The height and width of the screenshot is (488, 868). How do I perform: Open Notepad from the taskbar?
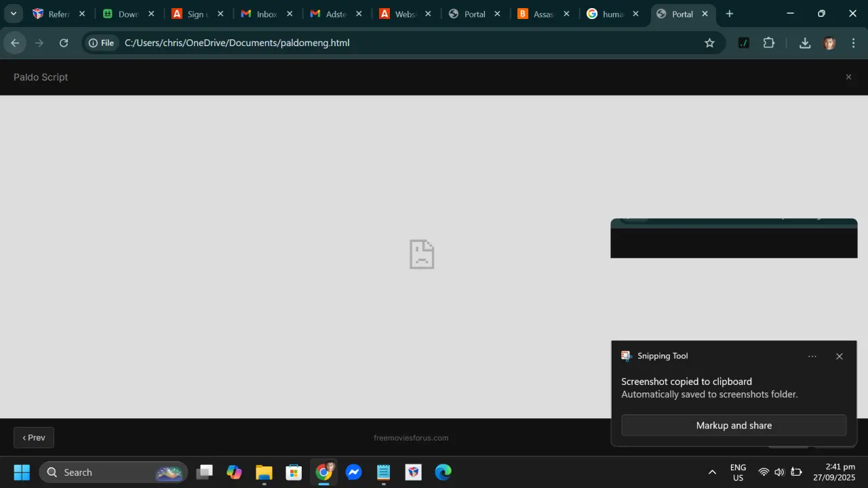[x=384, y=472]
